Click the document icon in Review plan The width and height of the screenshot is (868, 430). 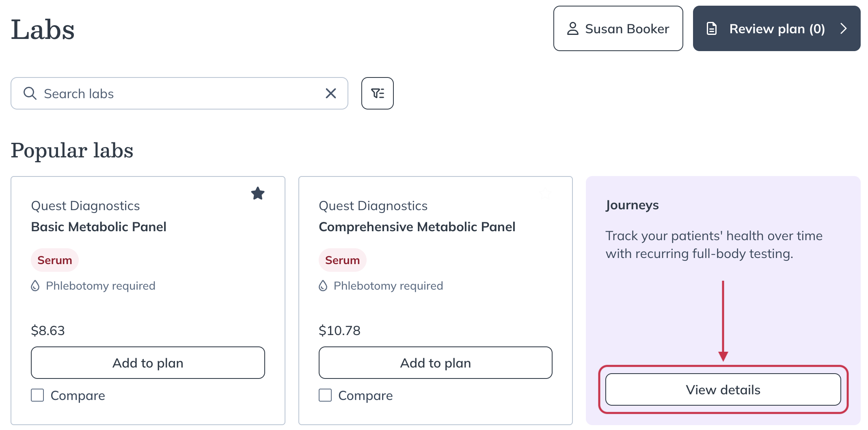(x=712, y=28)
